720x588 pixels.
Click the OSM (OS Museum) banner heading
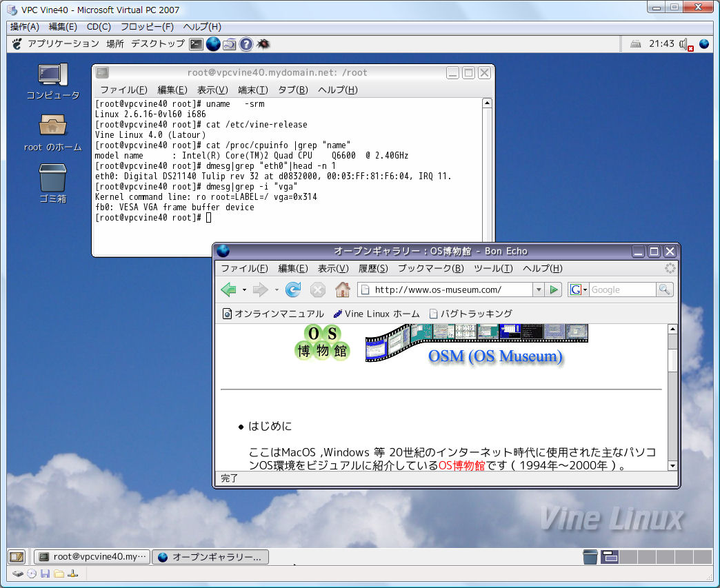point(495,356)
